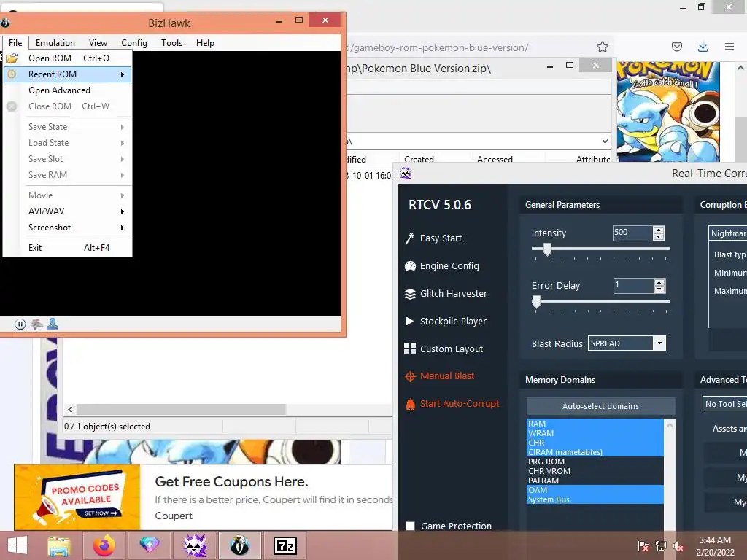Screen dimensions: 747x560
Task: Click the Open ROM folder icon
Action: [x=12, y=58]
